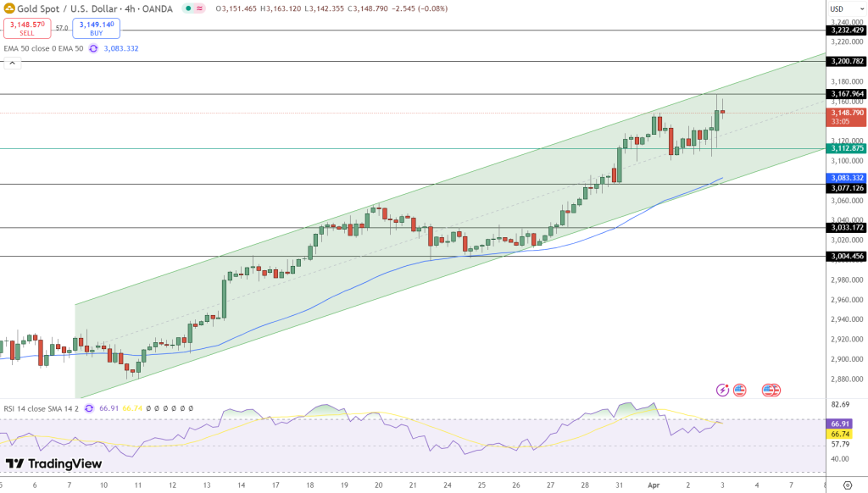The width and height of the screenshot is (868, 493).
Task: Open the single US flag economic event
Action: coord(739,391)
